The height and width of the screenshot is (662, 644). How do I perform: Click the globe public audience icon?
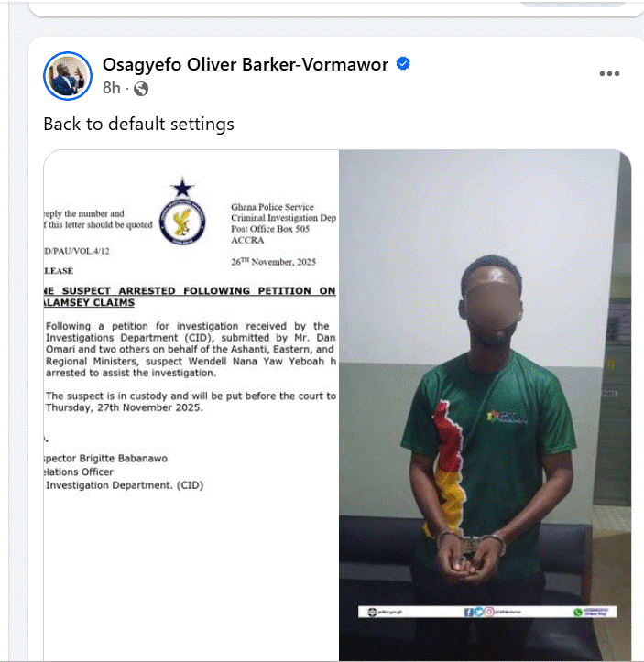(141, 89)
